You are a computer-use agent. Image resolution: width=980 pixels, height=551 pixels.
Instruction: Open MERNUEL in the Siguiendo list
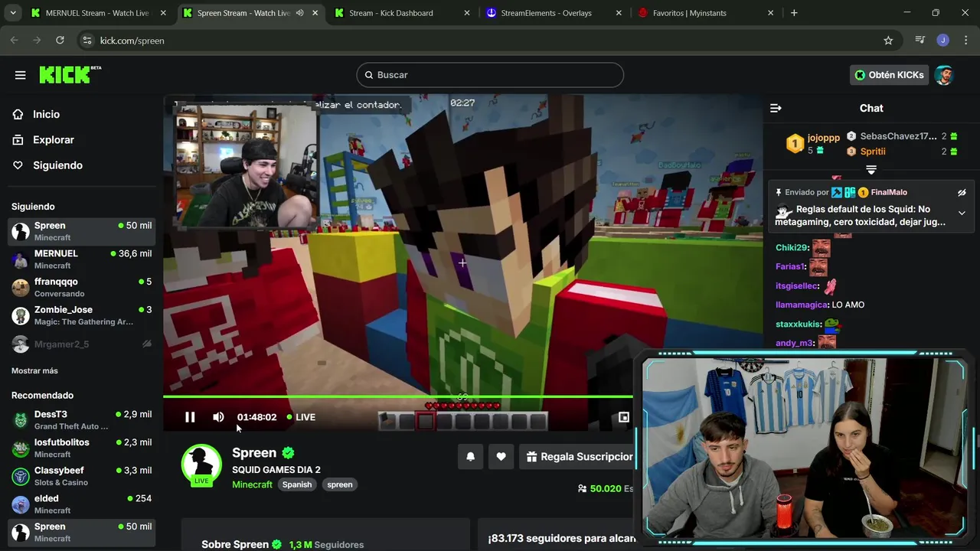(x=82, y=259)
